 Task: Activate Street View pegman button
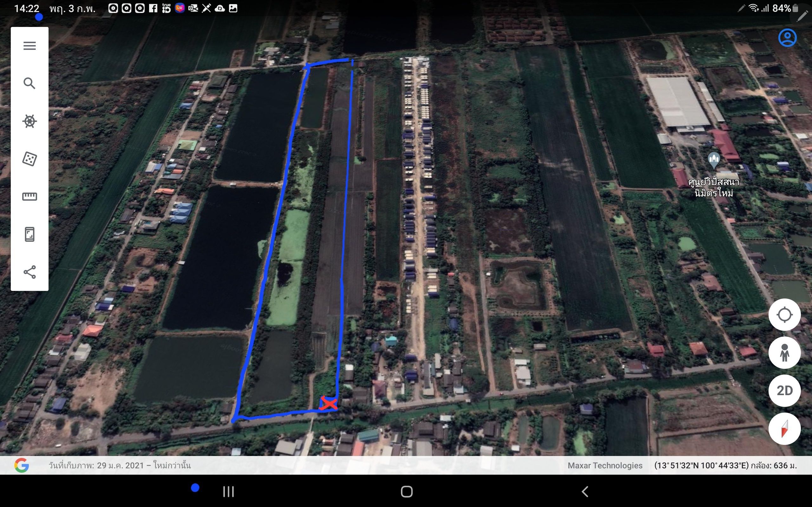(784, 352)
